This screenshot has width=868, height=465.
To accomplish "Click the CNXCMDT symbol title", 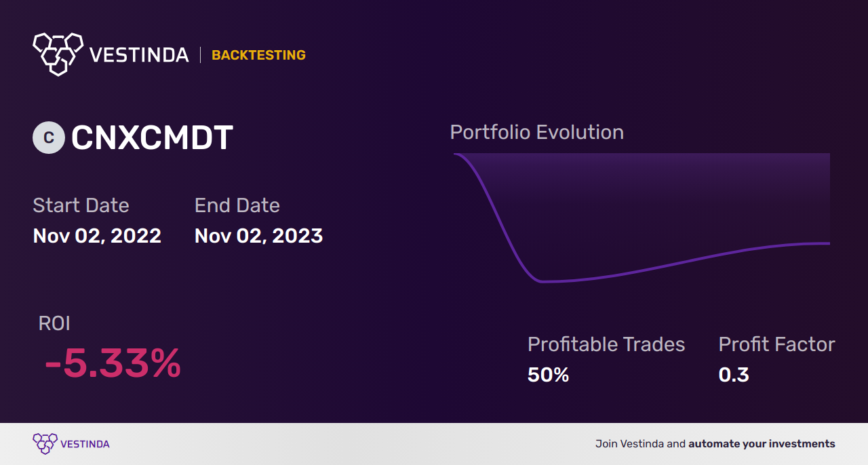I will 152,138.
